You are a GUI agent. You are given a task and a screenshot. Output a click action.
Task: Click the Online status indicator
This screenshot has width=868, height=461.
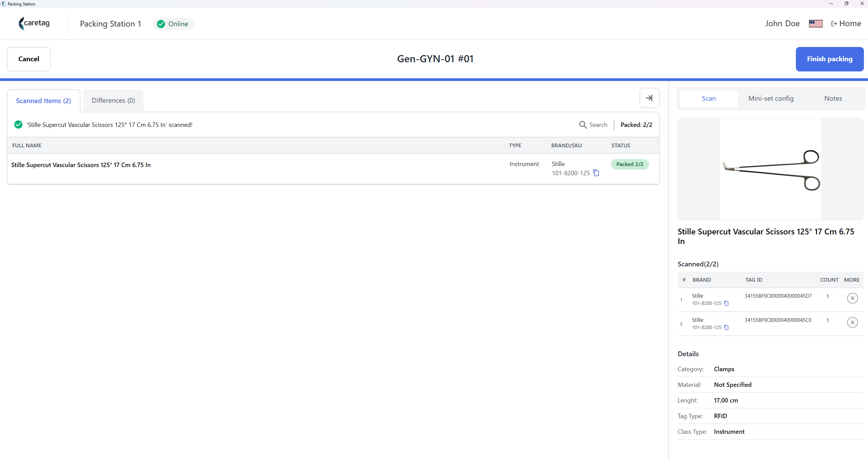coord(173,24)
